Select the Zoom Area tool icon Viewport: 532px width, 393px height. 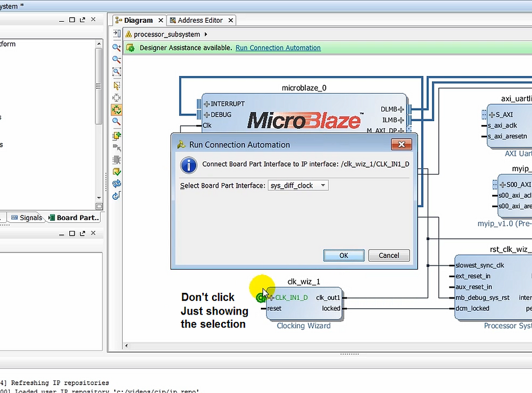(x=117, y=72)
